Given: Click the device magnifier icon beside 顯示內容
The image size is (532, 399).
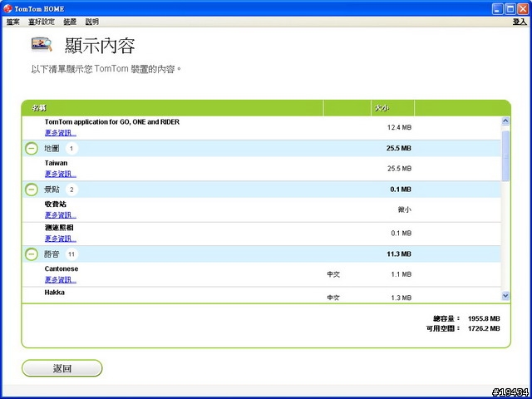Looking at the screenshot, I should click(42, 44).
